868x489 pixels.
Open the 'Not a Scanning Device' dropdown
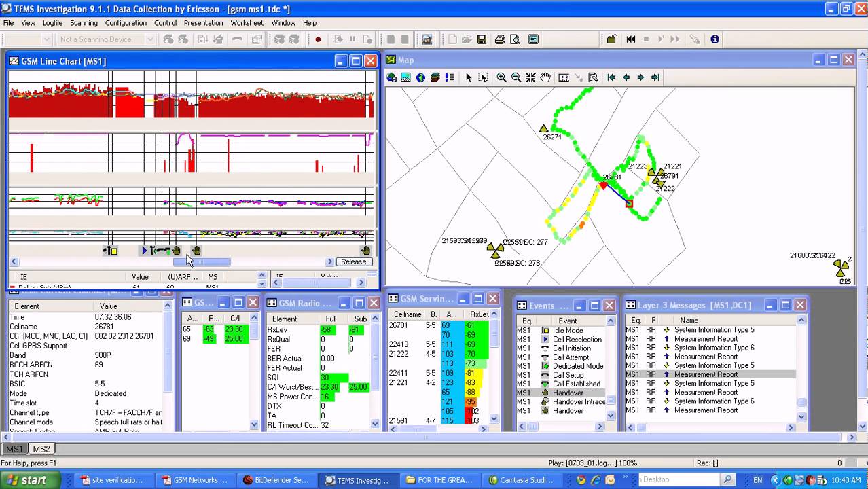click(x=151, y=39)
